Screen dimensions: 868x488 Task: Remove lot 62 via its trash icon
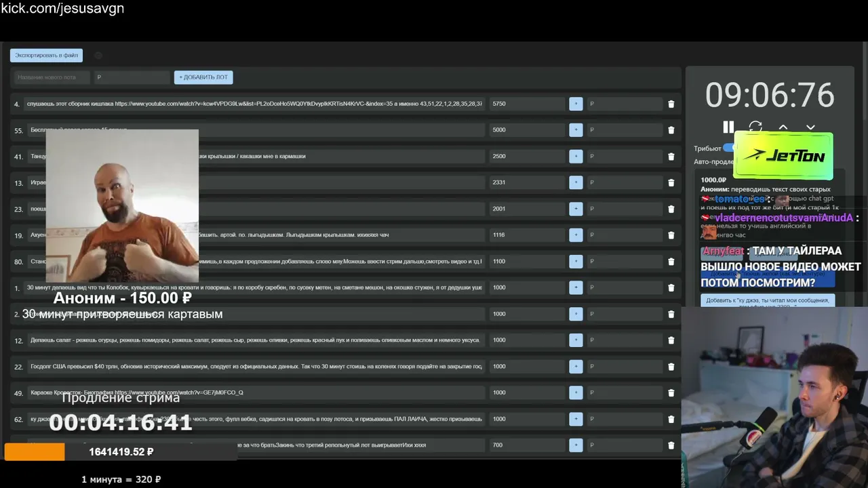coord(671,420)
